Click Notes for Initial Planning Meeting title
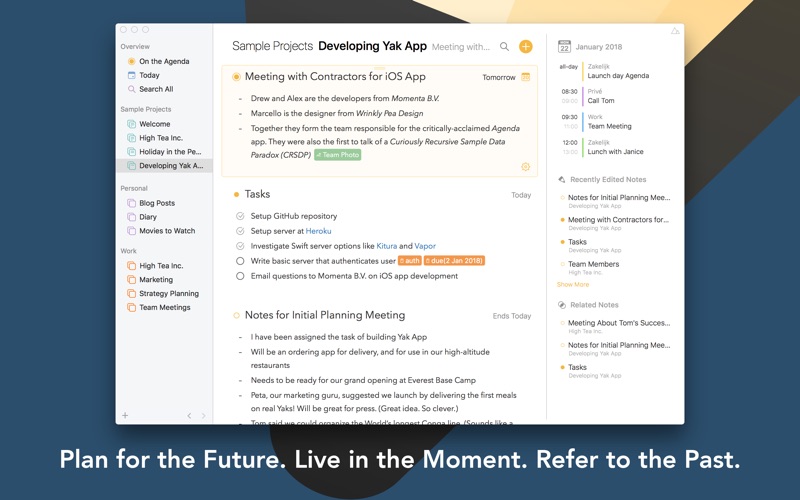The width and height of the screenshot is (800, 500). tap(325, 315)
